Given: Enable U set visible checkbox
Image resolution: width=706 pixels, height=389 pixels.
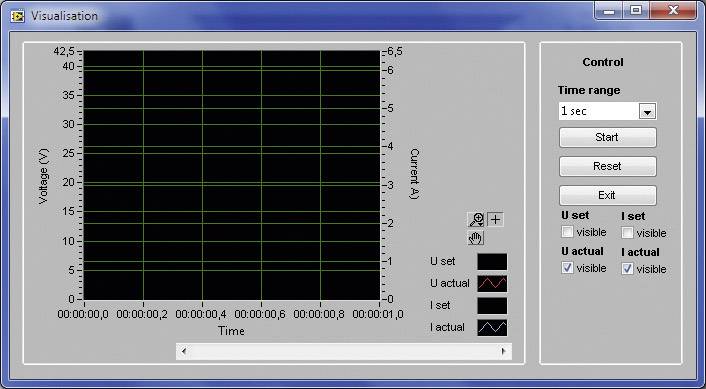Looking at the screenshot, I should coord(567,232).
